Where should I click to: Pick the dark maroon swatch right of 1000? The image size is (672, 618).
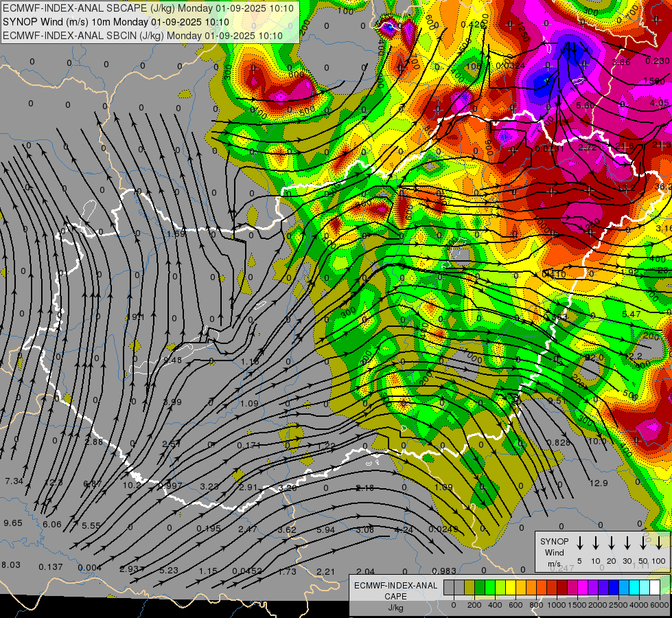coord(563,587)
